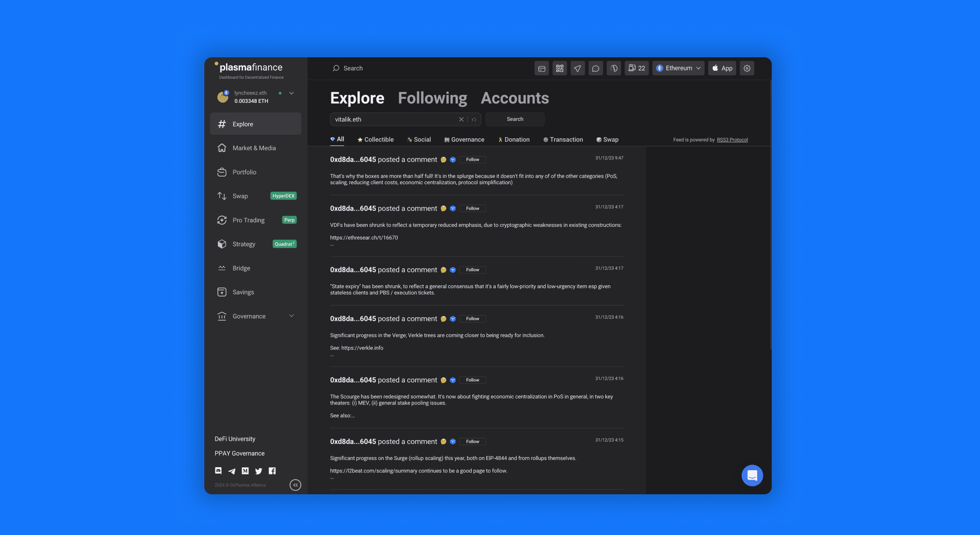Click the lyncheeez.eth account avatar
The height and width of the screenshot is (535, 980).
point(223,96)
